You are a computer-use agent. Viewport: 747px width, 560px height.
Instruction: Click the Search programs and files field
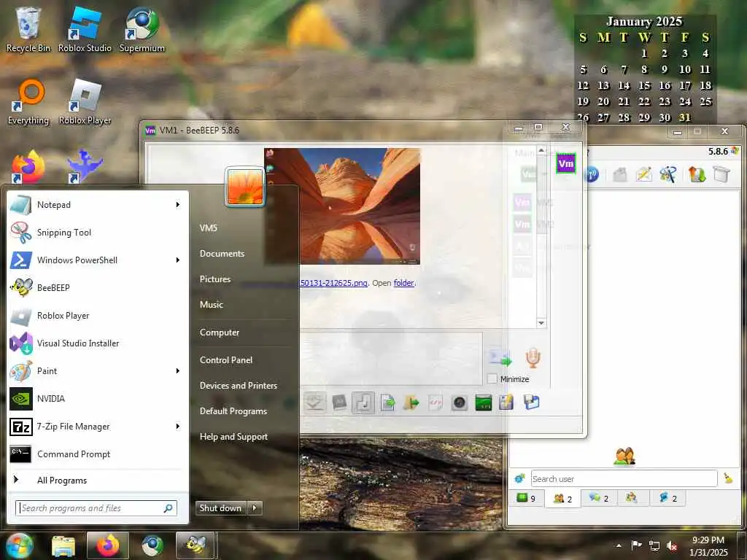(x=96, y=508)
